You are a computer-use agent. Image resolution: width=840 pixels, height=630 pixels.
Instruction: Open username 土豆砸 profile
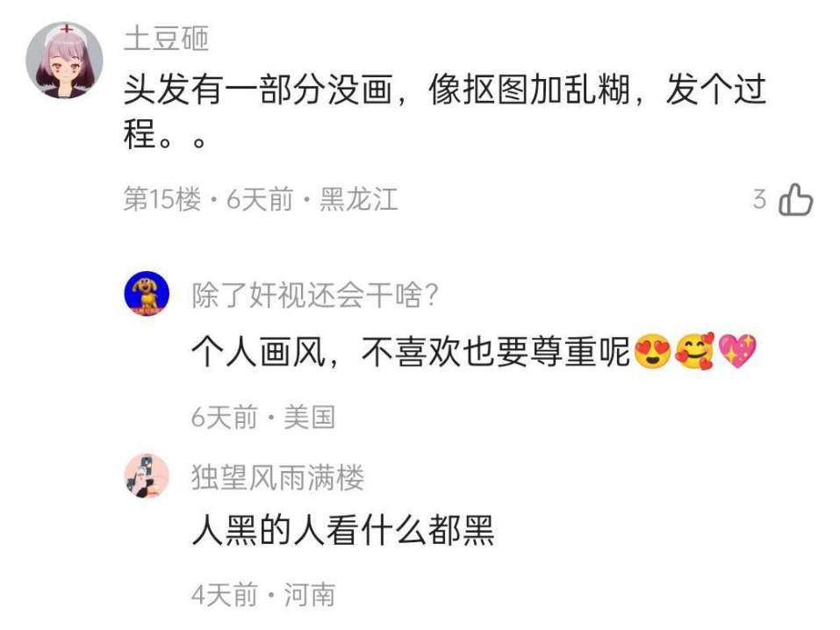click(166, 39)
